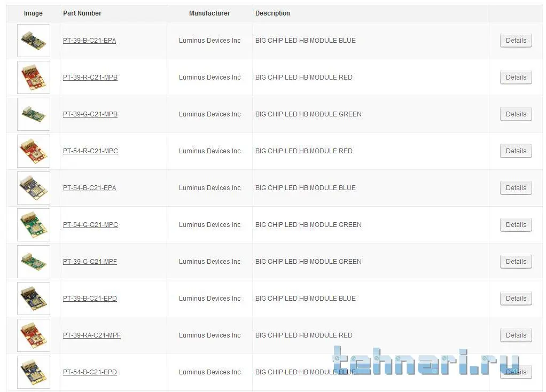Click Details button for PT-54-G-C21-MPC

point(516,225)
